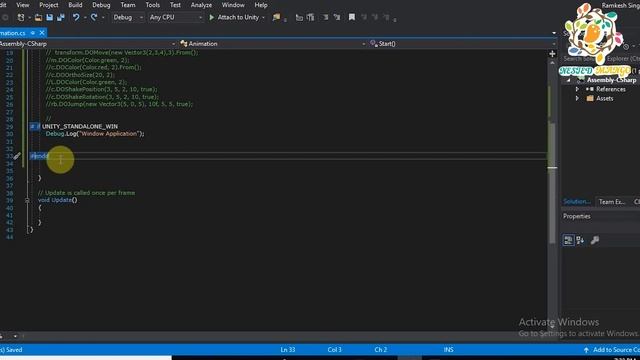Click the screwdriver quick-action icon on line 33
640x360 pixels.
[x=17, y=156]
